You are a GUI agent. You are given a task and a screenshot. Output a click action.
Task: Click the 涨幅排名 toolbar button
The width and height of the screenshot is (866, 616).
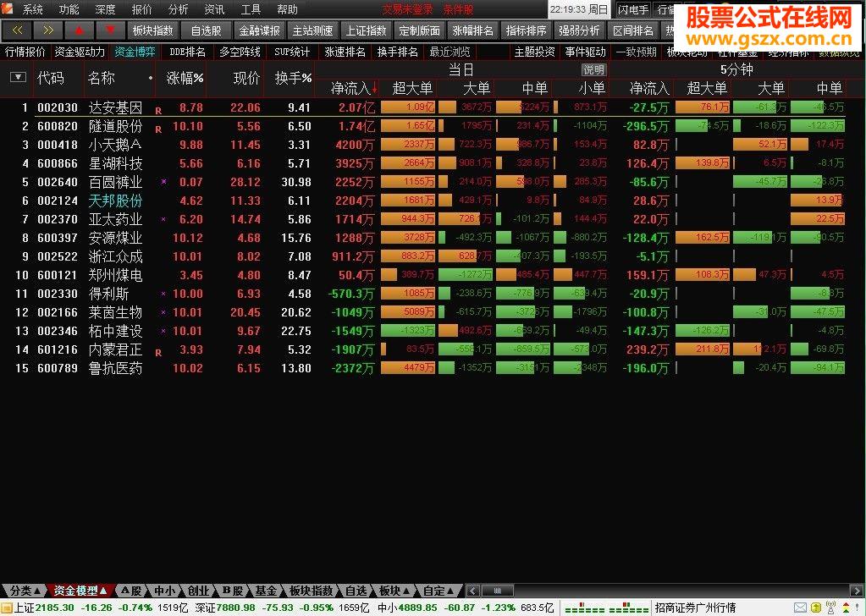point(472,30)
